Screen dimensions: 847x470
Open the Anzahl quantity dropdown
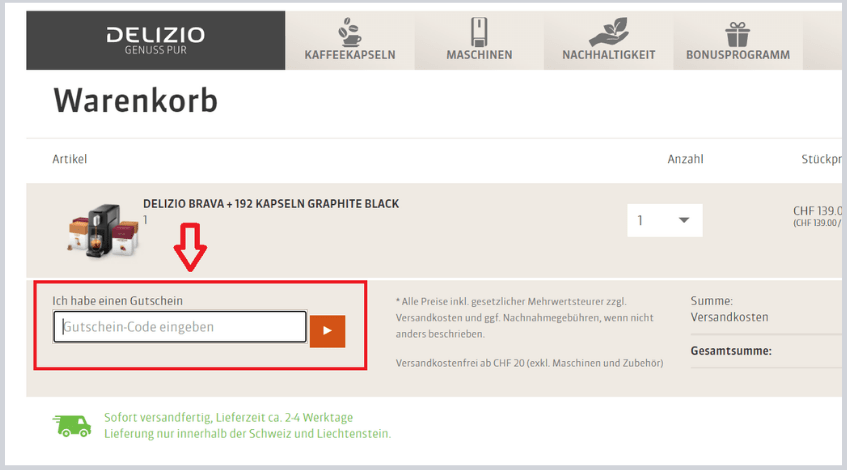click(665, 220)
